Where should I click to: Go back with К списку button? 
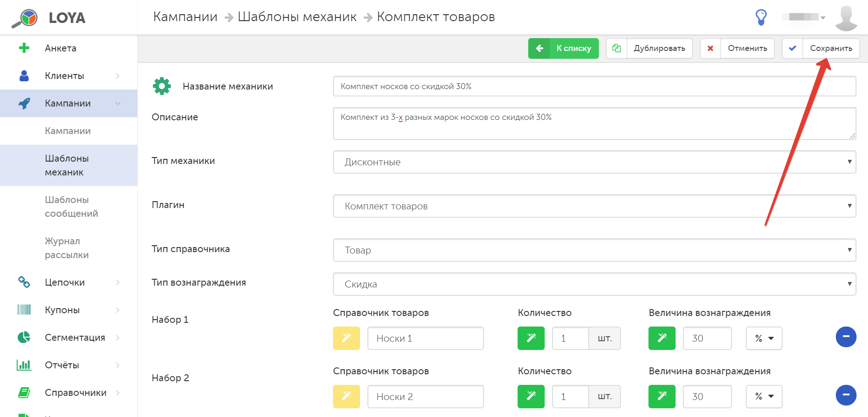[x=564, y=48]
